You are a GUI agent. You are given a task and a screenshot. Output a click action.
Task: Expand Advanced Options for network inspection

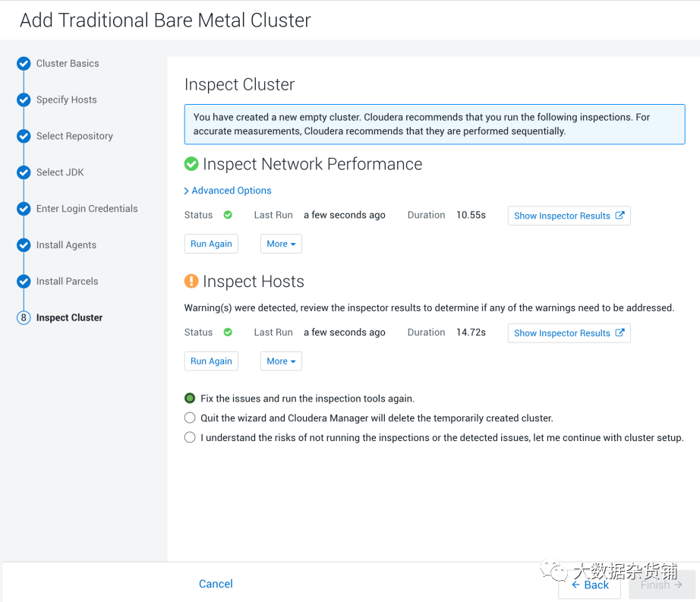click(228, 191)
